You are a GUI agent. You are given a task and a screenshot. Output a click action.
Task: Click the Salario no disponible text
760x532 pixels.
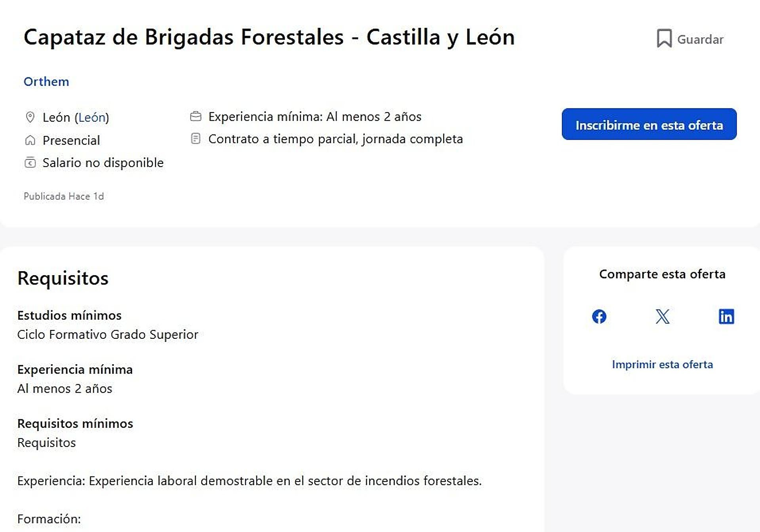[103, 163]
